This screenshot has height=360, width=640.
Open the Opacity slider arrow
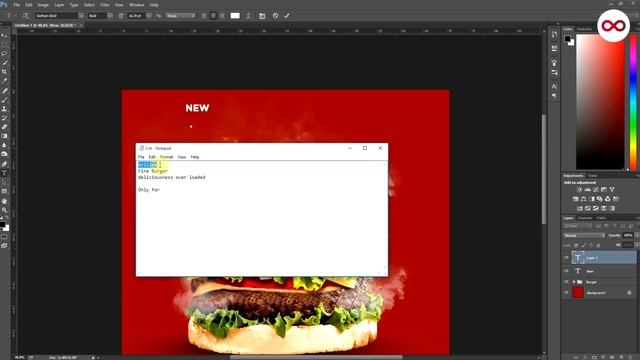tap(637, 236)
